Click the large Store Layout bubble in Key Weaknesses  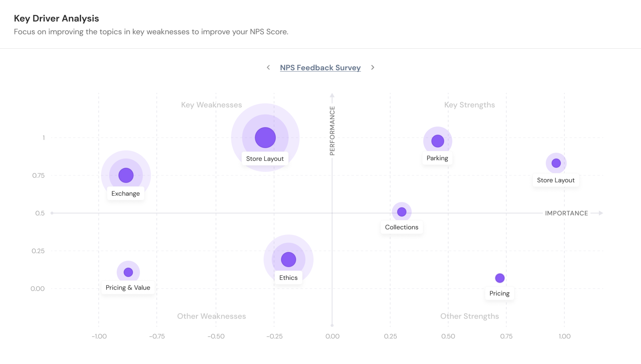coord(265,138)
